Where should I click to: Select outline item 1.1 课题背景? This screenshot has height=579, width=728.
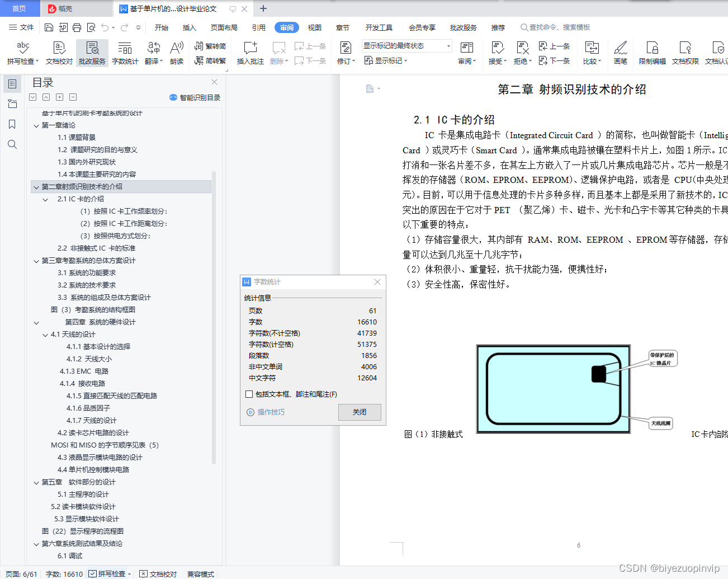point(77,138)
